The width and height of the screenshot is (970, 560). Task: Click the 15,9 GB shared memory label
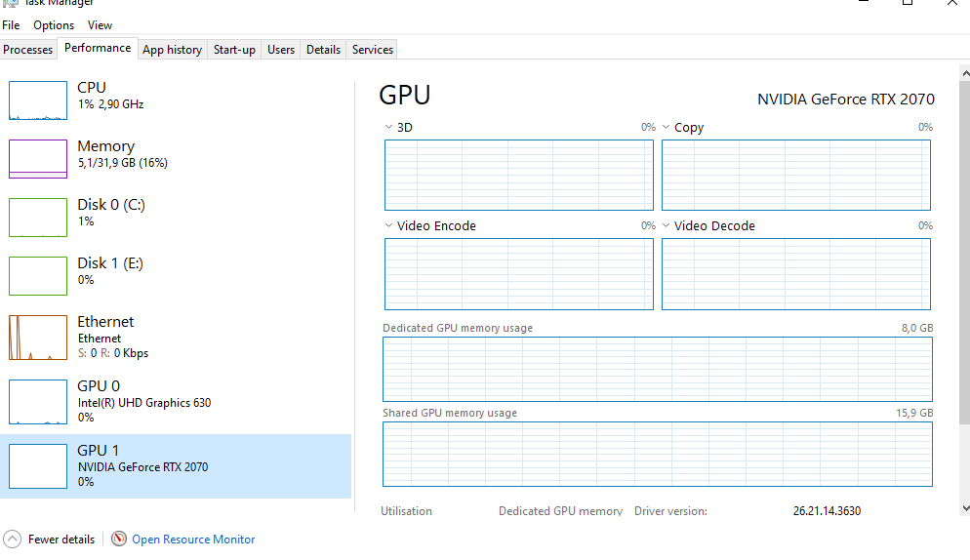coord(914,413)
